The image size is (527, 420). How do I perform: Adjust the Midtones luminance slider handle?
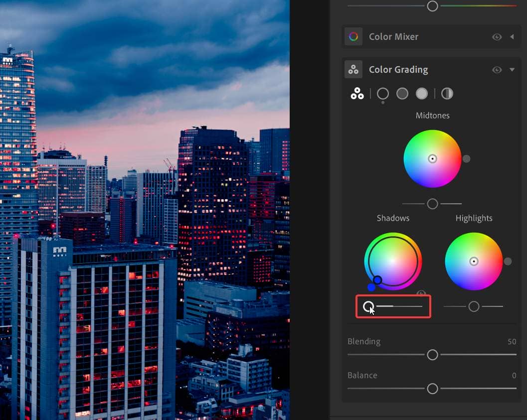point(433,204)
